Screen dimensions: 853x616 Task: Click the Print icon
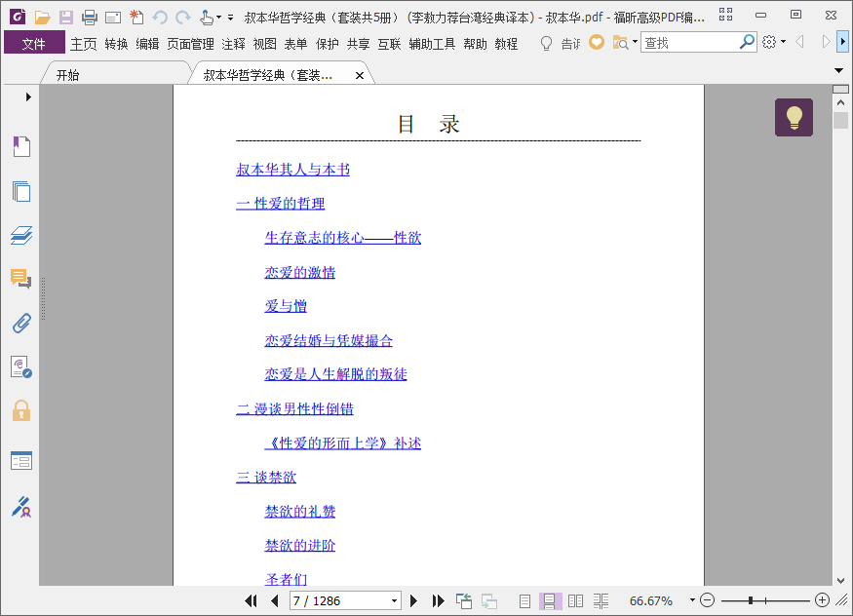(x=90, y=18)
